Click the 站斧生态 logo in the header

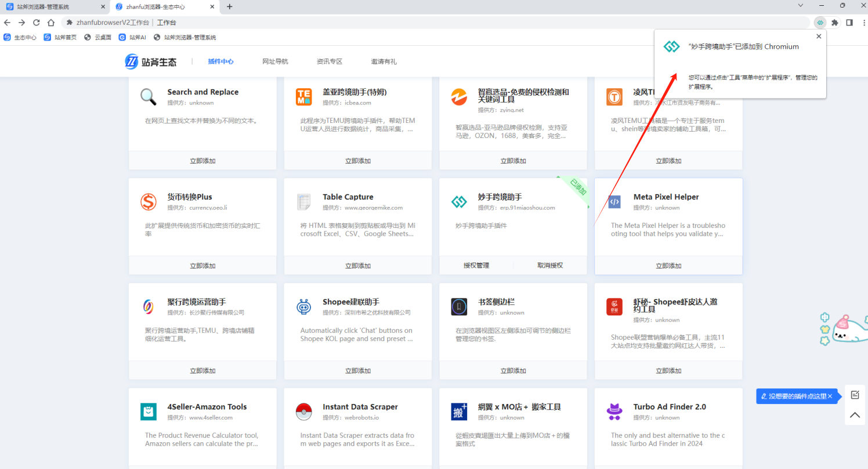(151, 61)
